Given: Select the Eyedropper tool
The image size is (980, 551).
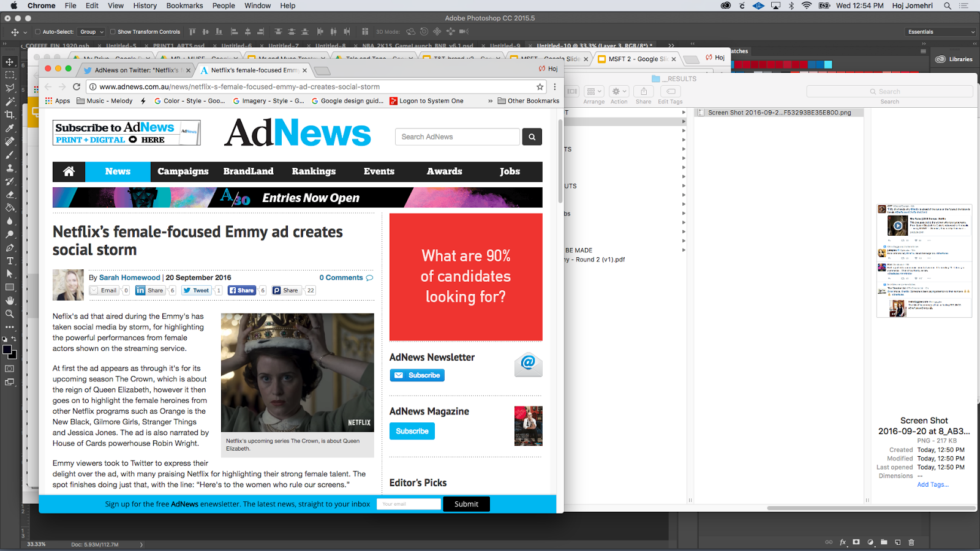Looking at the screenshot, I should pos(10,128).
